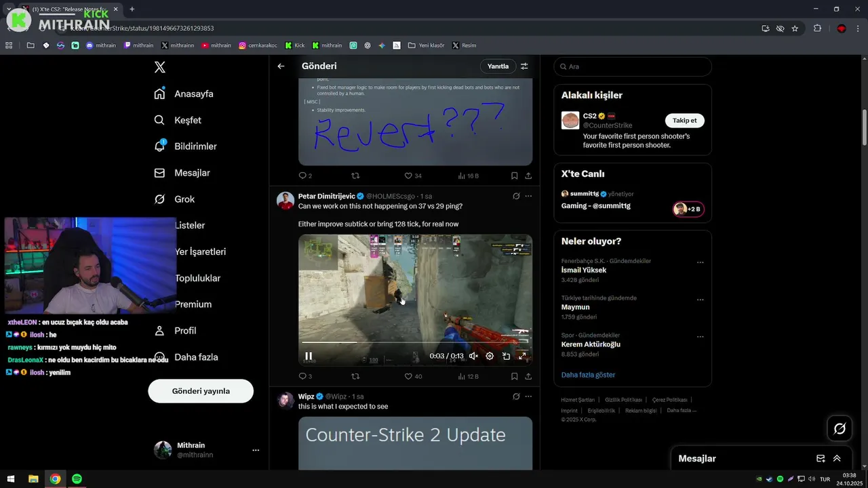Like the Revert post with 34 likes
The height and width of the screenshot is (488, 868).
pyautogui.click(x=413, y=176)
